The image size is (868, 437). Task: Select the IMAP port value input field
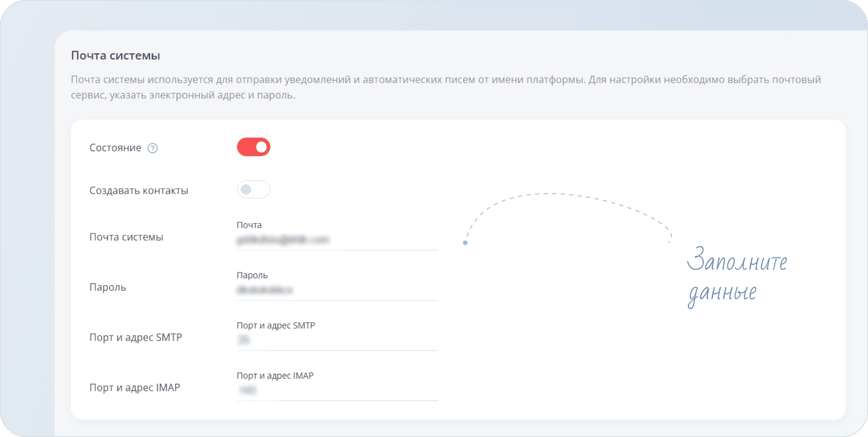pyautogui.click(x=337, y=390)
